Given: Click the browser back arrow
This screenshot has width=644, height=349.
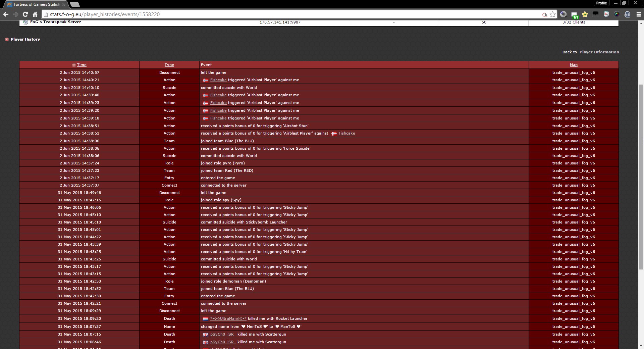Looking at the screenshot, I should coord(6,14).
